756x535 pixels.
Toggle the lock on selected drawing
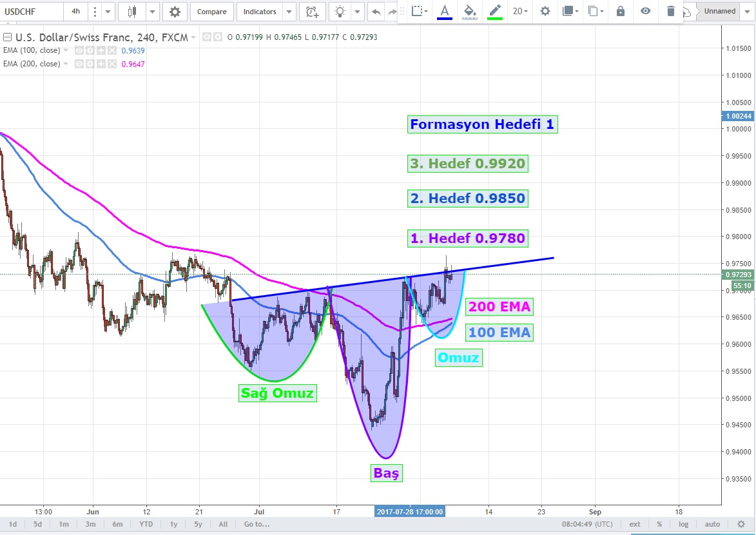[620, 11]
